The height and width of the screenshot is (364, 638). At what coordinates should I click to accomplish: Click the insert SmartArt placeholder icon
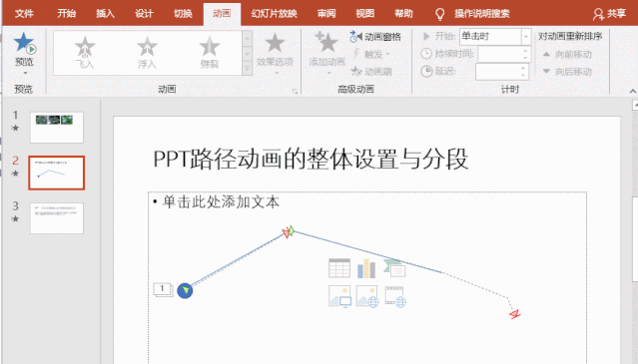(x=394, y=268)
